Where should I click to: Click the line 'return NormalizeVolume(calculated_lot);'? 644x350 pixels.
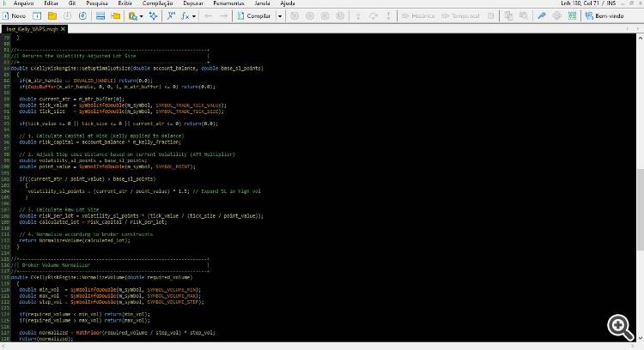[x=75, y=240]
